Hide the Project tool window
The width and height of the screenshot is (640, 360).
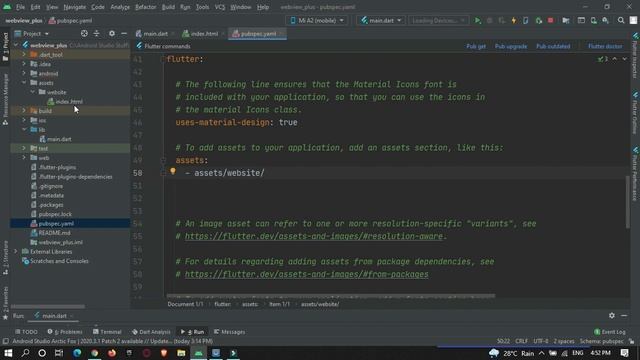tap(124, 33)
